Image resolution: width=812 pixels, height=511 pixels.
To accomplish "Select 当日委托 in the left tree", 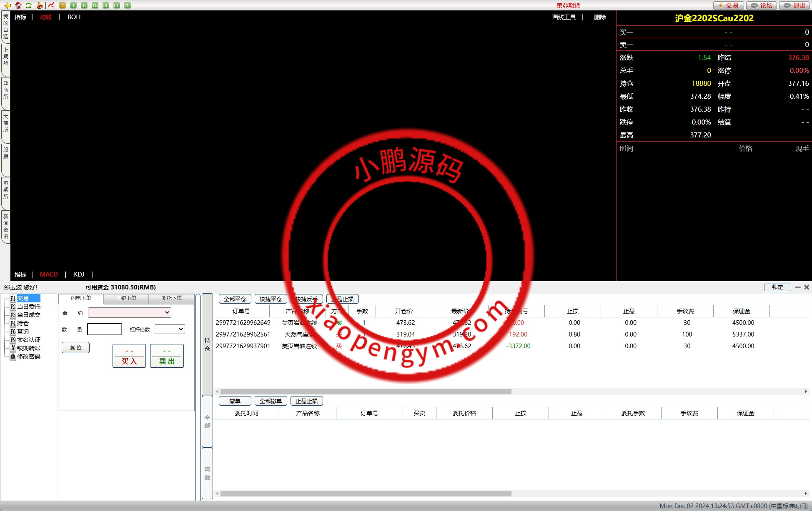I will [x=28, y=307].
